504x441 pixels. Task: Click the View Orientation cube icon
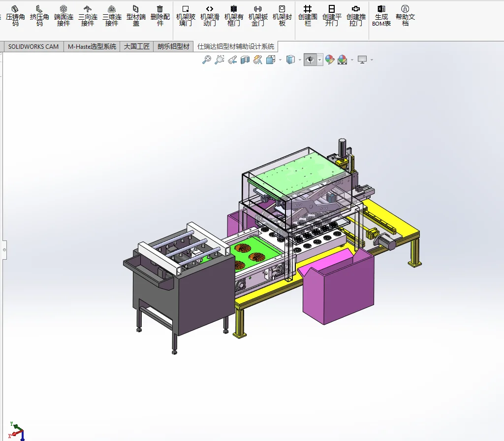271,60
